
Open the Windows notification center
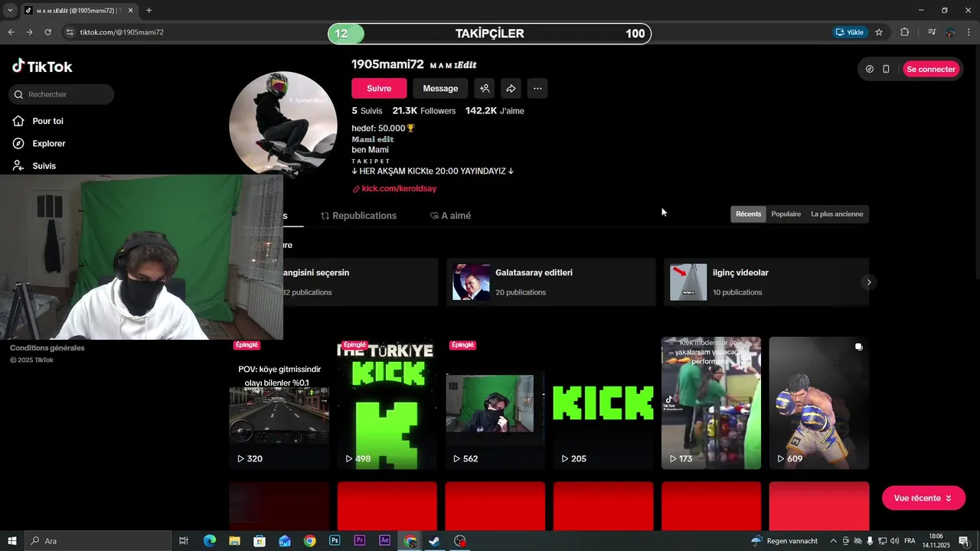tap(964, 541)
